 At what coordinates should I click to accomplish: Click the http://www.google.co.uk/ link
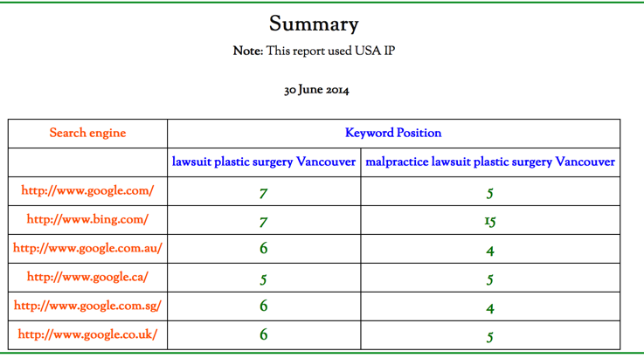click(87, 335)
